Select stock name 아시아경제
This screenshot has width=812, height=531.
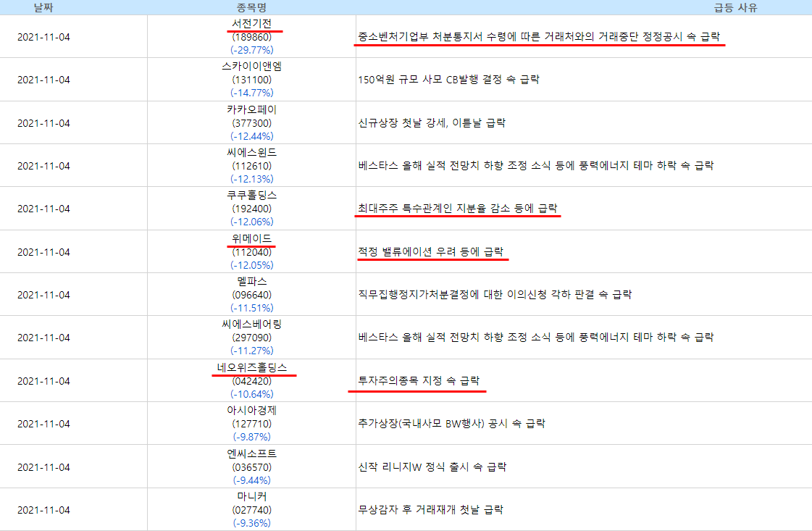pyautogui.click(x=251, y=410)
